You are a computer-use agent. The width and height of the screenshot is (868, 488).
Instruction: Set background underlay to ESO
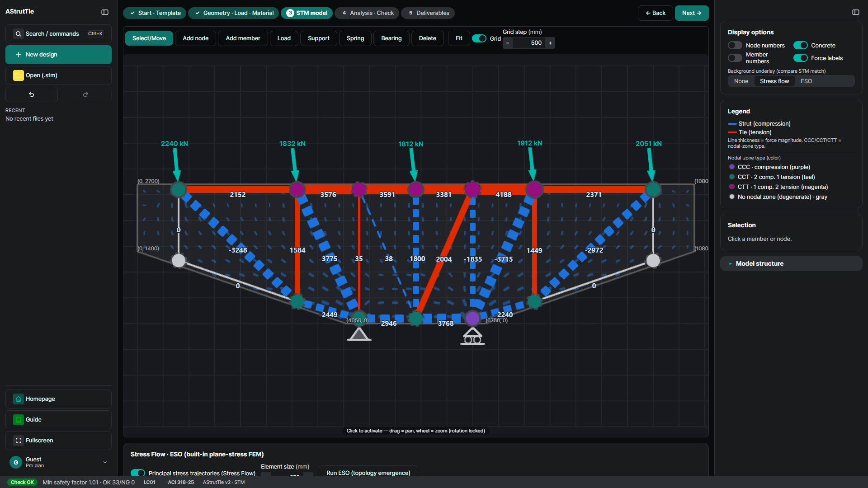pos(806,81)
